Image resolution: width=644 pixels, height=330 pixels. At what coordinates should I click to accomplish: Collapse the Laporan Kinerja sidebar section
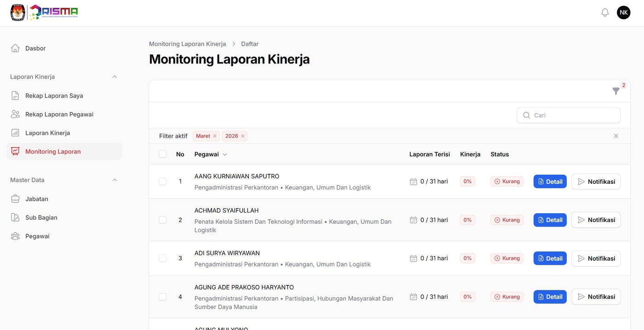click(115, 77)
